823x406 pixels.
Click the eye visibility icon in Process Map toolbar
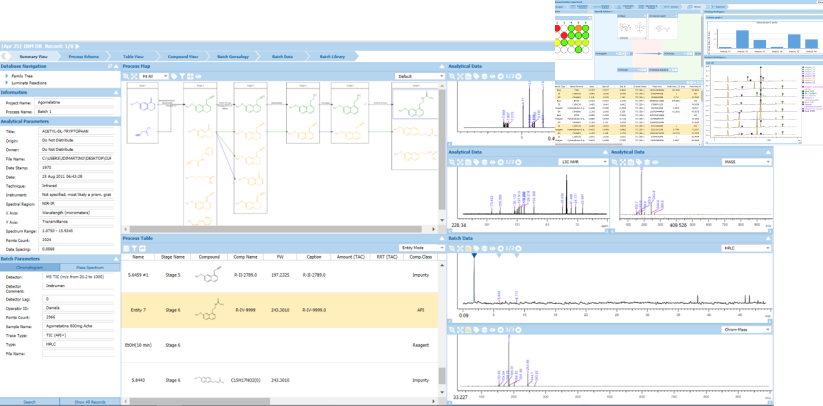pyautogui.click(x=199, y=76)
